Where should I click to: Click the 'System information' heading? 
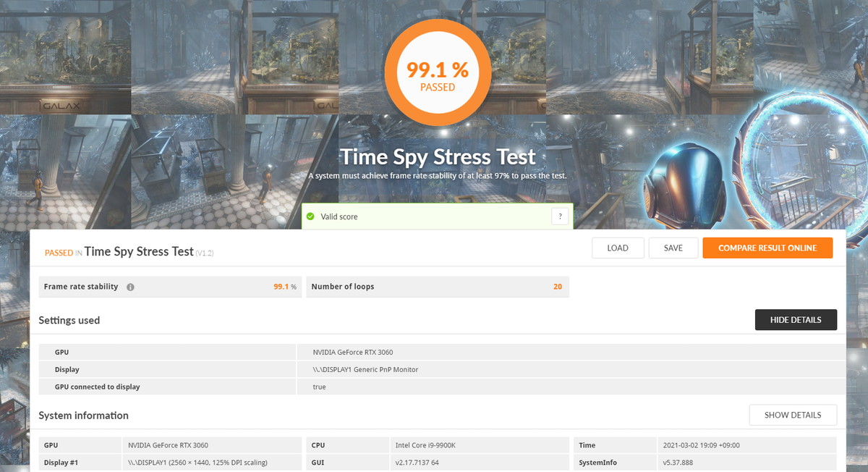click(84, 416)
